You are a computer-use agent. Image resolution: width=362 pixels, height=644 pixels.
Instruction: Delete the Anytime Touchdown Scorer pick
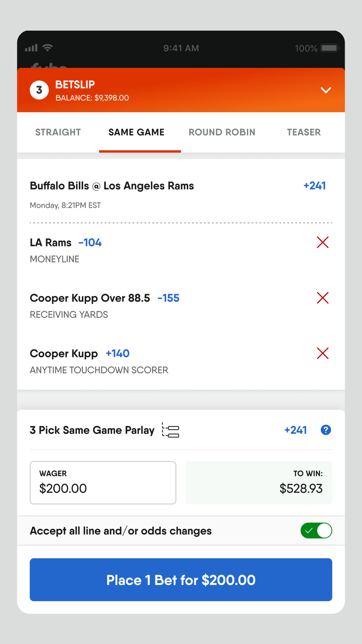(x=323, y=353)
